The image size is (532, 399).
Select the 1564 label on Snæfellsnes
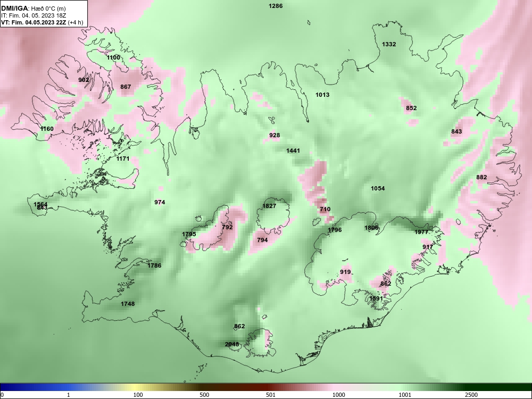tap(41, 204)
